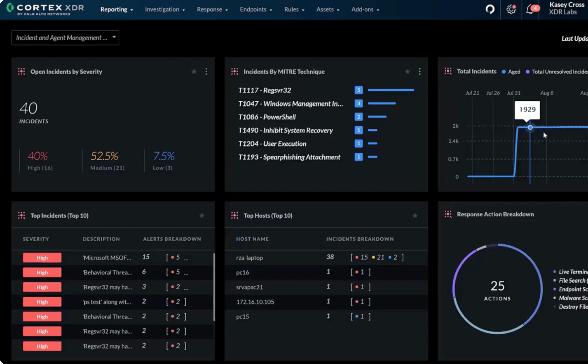This screenshot has height=364, width=588.
Task: Click the rza-laptop host name entry
Action: pyautogui.click(x=249, y=257)
